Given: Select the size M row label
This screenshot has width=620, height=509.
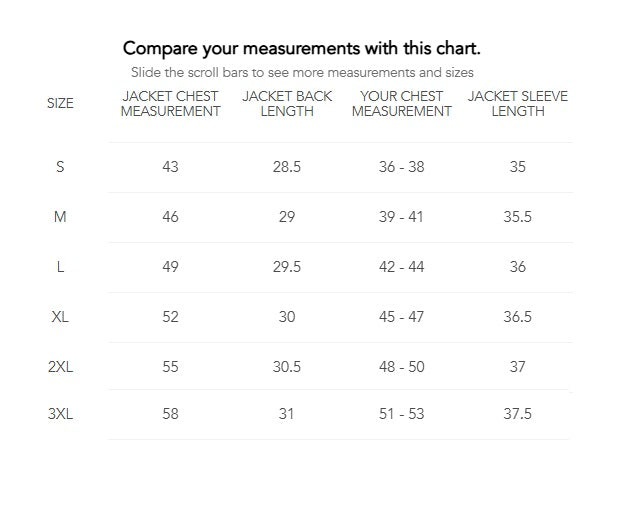Looking at the screenshot, I should pyautogui.click(x=60, y=217).
